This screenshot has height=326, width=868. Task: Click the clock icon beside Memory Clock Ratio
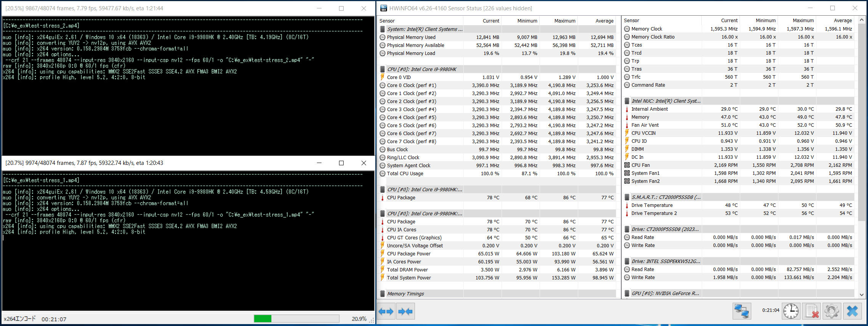[x=627, y=37]
